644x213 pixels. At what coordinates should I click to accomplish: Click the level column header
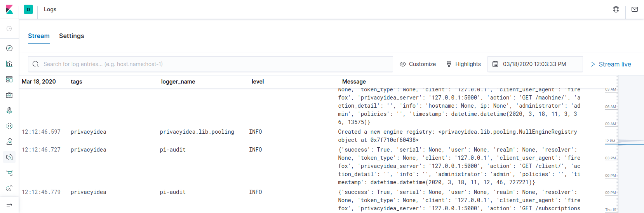(258, 82)
